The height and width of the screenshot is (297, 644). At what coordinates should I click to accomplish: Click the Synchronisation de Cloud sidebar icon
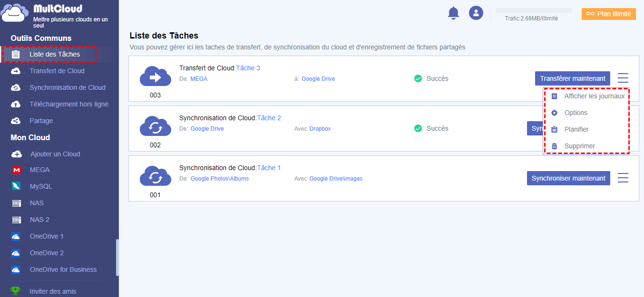pos(16,88)
